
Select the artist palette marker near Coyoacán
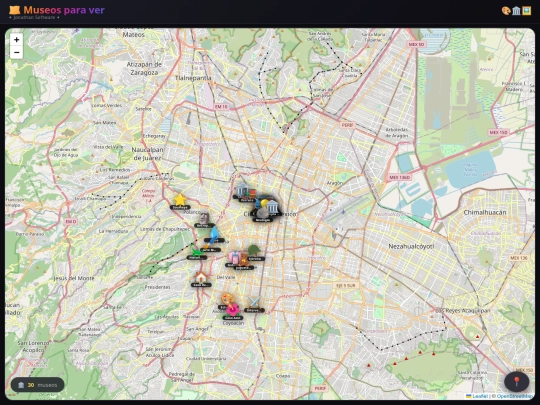tap(227, 299)
